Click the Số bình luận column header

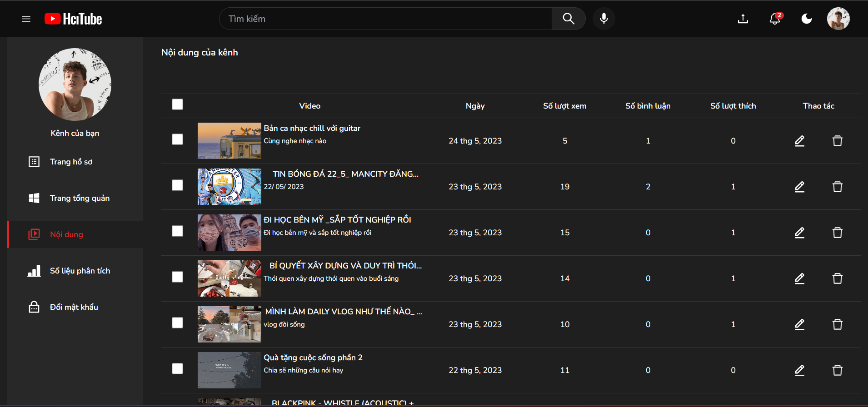pyautogui.click(x=648, y=106)
